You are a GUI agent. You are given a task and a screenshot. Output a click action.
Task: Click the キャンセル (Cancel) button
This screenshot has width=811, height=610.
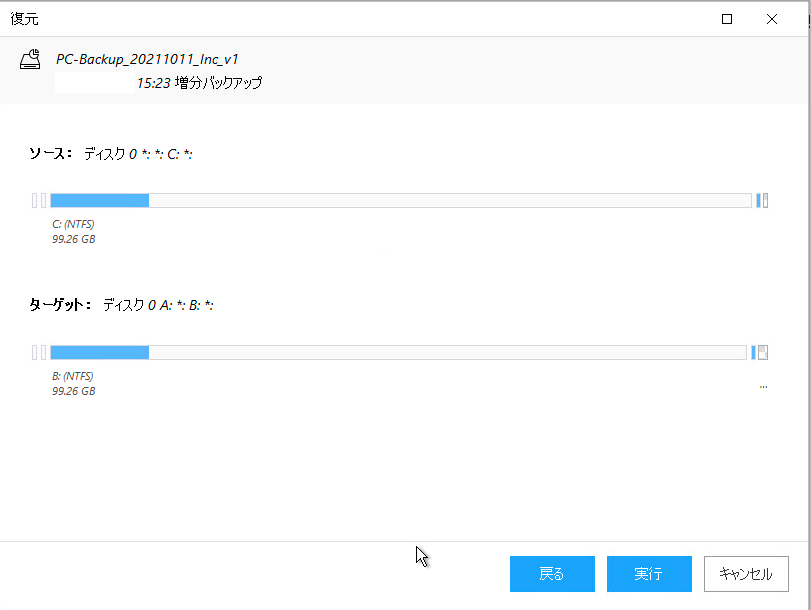point(746,574)
